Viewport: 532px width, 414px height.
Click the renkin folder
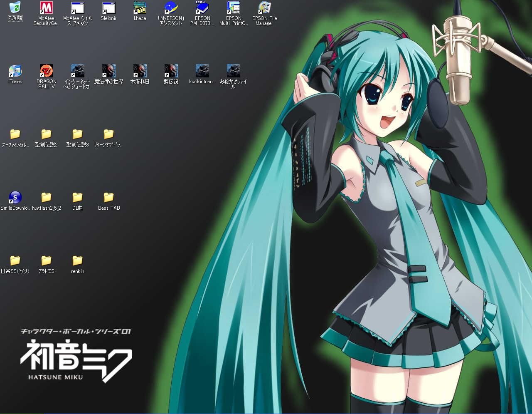click(x=78, y=264)
